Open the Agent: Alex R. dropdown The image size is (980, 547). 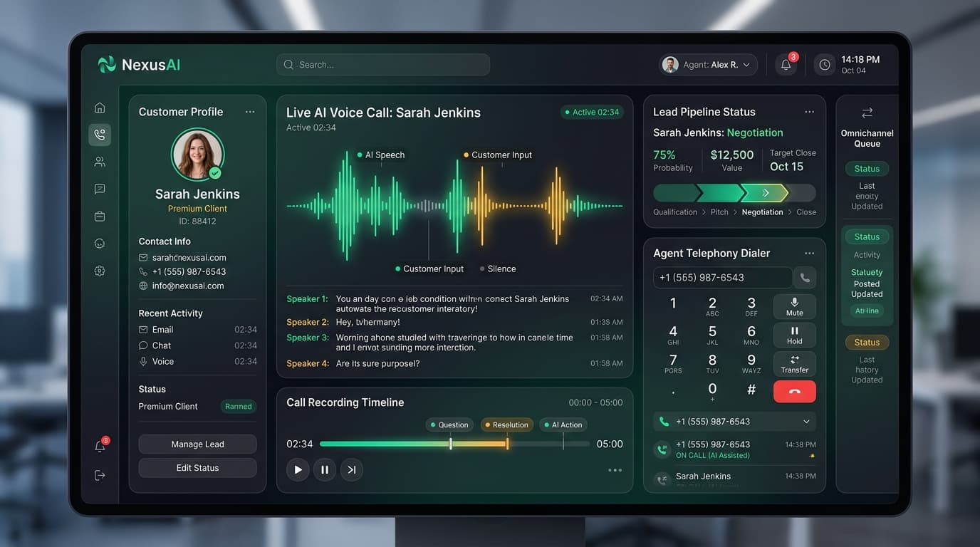point(707,65)
